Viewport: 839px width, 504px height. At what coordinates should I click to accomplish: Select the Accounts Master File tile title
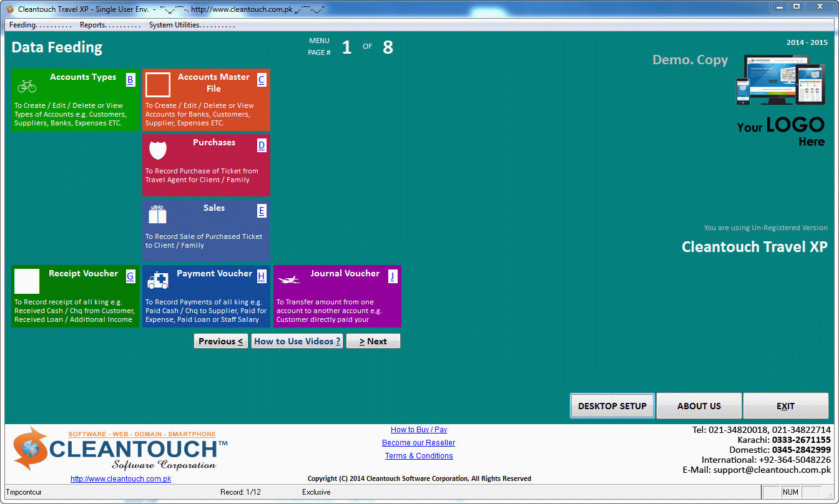click(x=213, y=83)
